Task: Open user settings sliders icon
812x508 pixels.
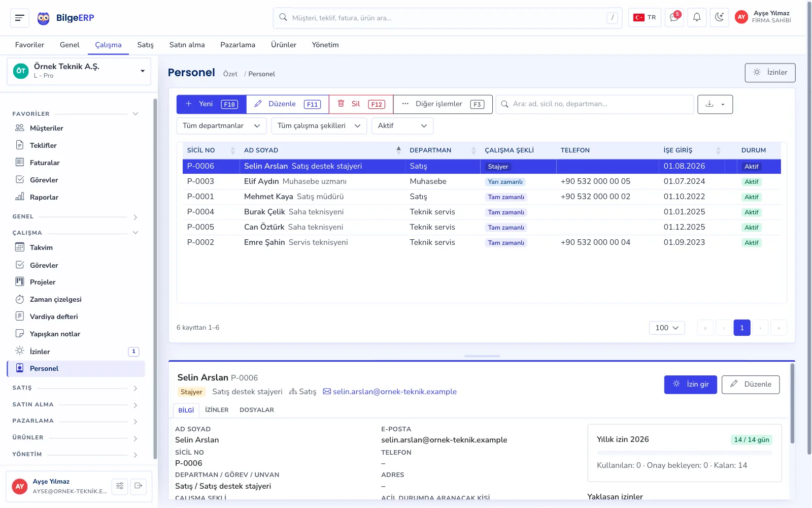Action: point(120,486)
